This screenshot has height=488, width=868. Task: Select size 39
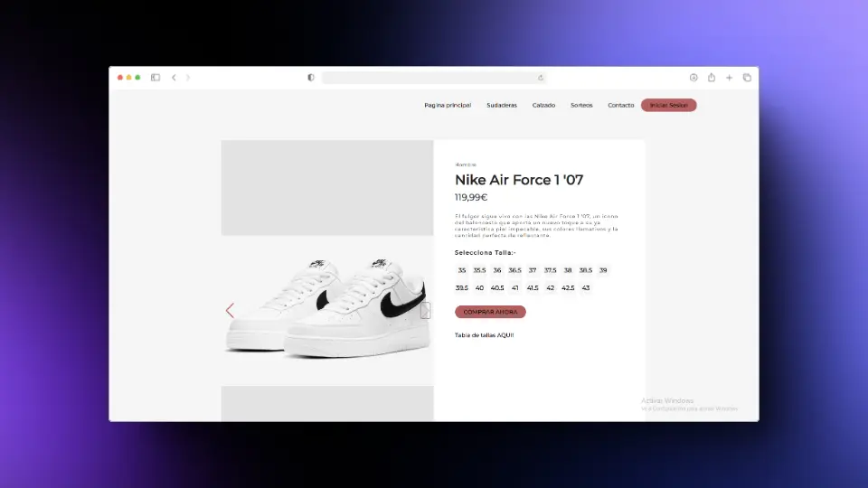(x=603, y=270)
